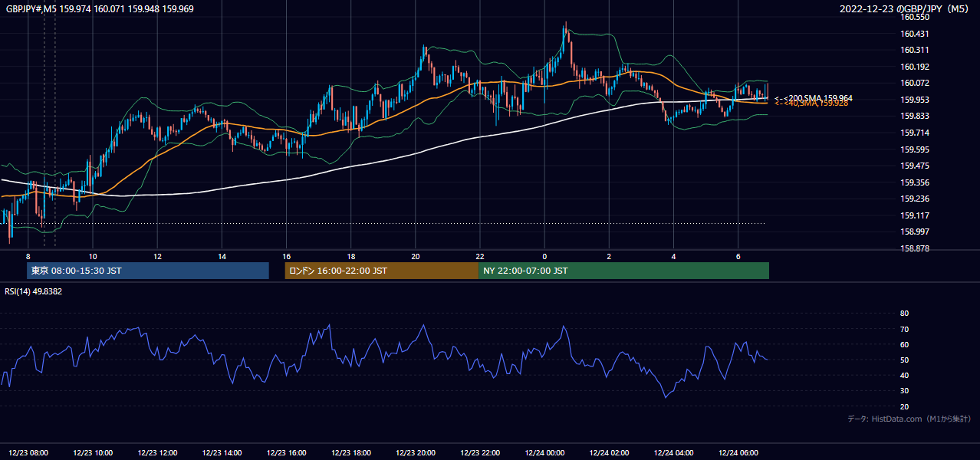Viewport: 980px width, 460px height.
Task: Click RSI scale value 60
Action: (x=905, y=344)
